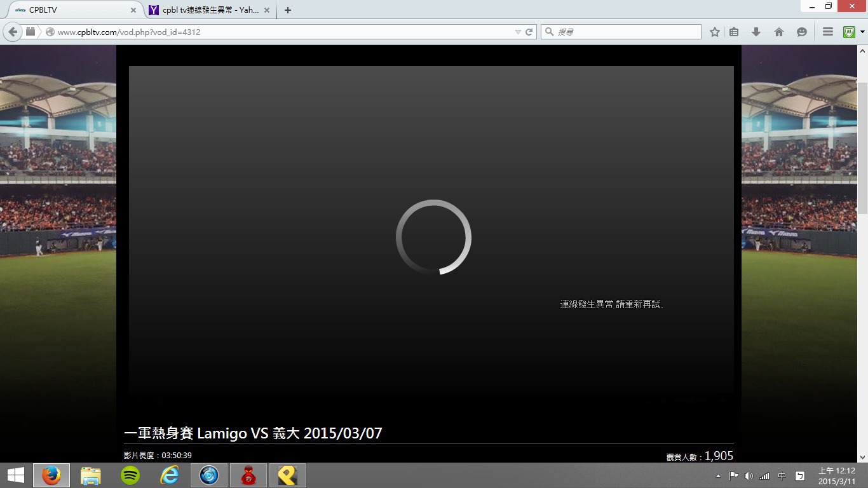Reload the current page
Viewport: 868px width, 488px height.
coord(529,32)
